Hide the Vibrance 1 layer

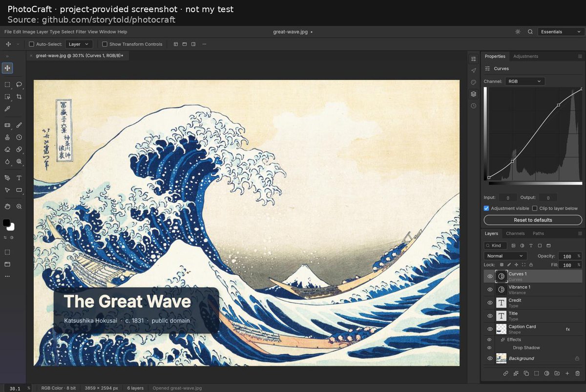[490, 289]
